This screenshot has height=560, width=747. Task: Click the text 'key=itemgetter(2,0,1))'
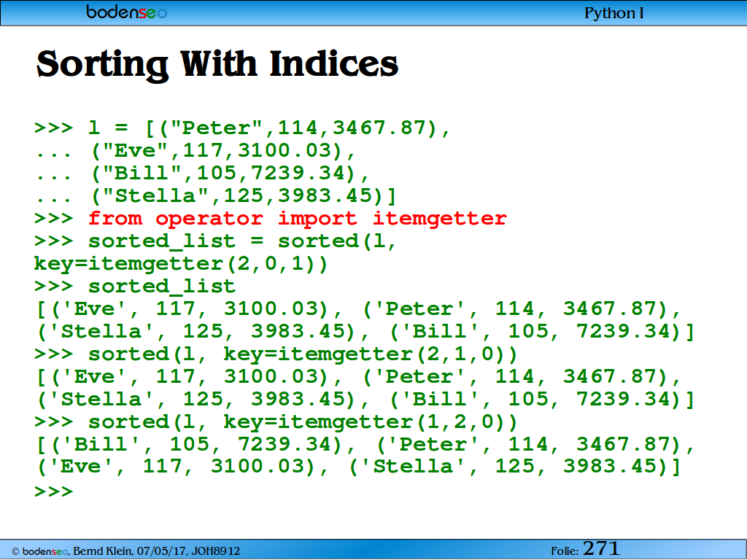tap(181, 264)
